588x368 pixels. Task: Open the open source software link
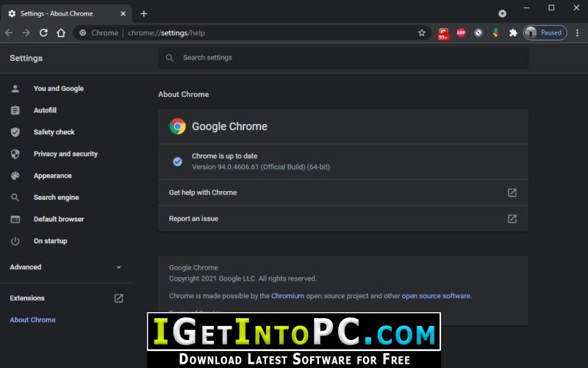pos(436,296)
